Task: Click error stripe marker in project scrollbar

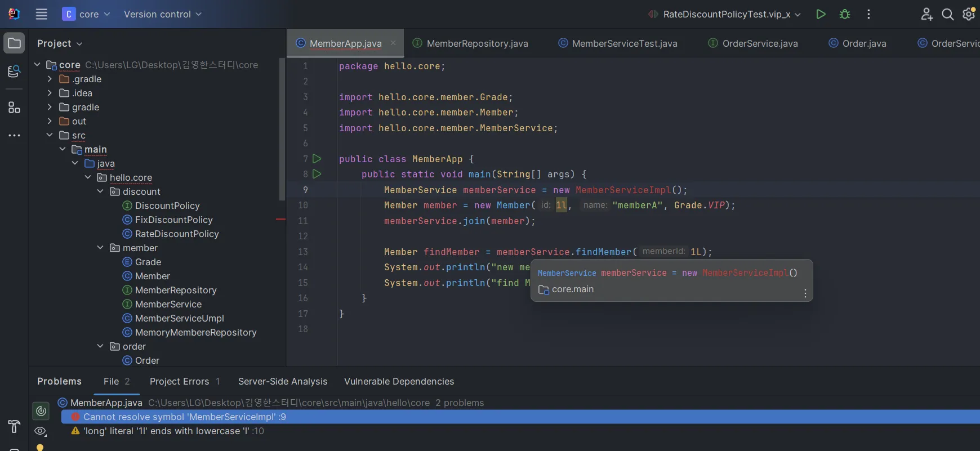Action: [281, 219]
